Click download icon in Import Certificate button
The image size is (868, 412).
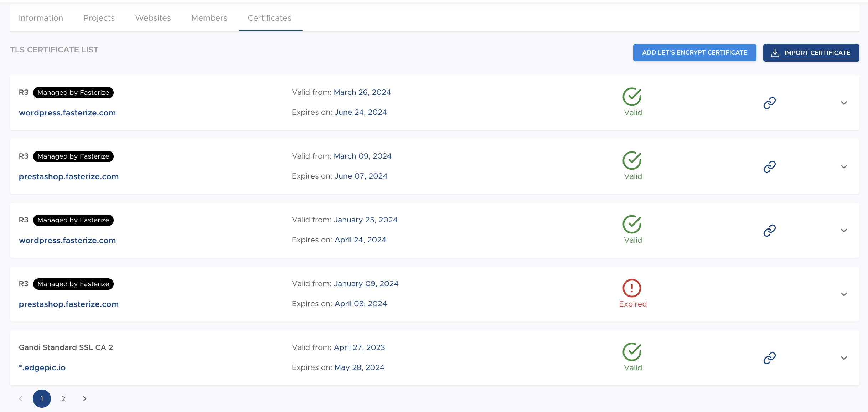[x=775, y=53]
